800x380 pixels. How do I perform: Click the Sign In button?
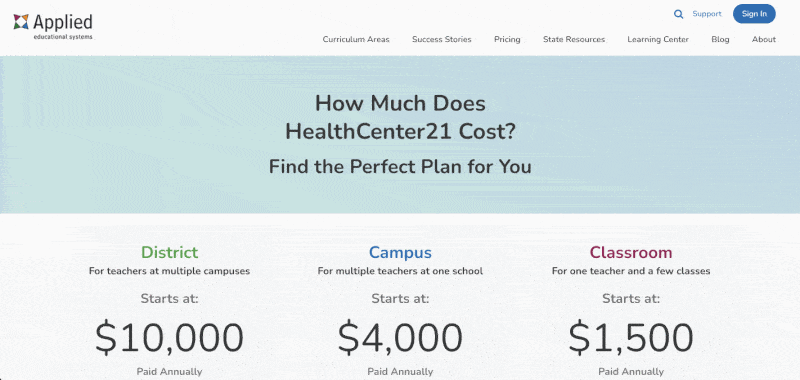(x=754, y=14)
